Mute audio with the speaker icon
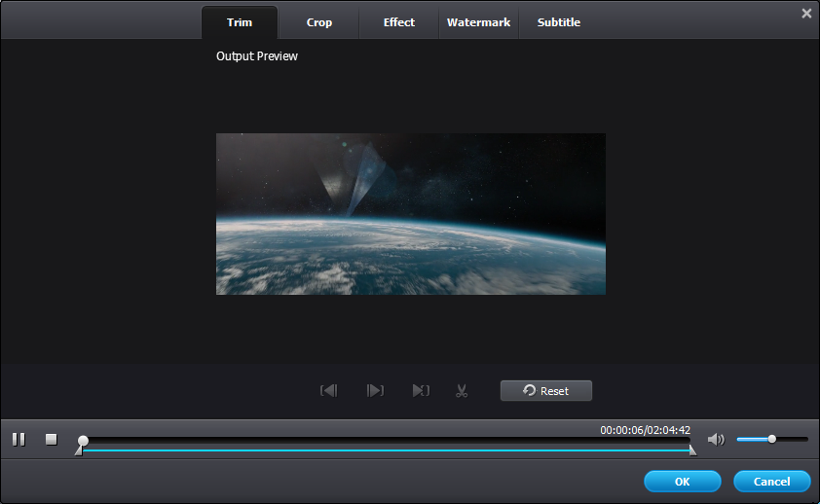 point(716,440)
